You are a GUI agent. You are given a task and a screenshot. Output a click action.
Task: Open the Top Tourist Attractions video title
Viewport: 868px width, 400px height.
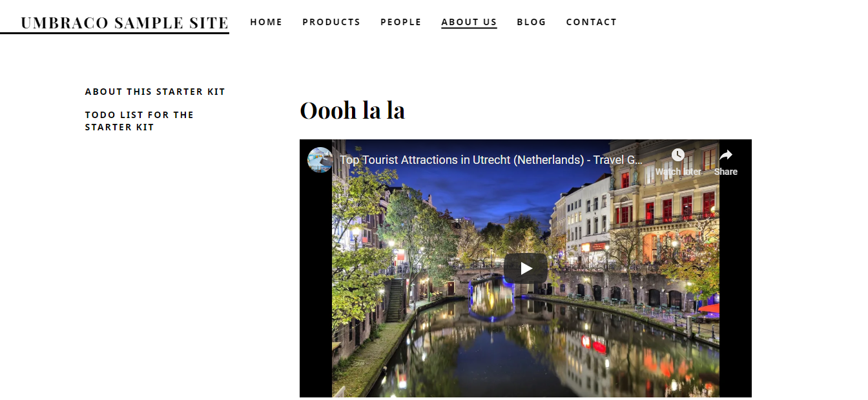(491, 159)
